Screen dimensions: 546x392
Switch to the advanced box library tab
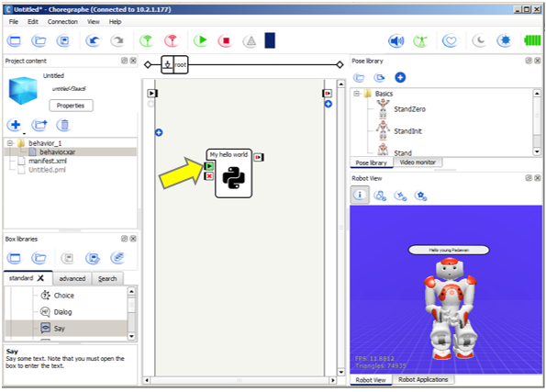click(72, 278)
